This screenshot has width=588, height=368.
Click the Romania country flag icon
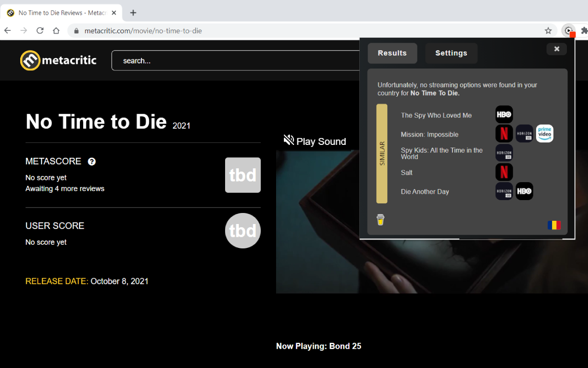pos(554,225)
